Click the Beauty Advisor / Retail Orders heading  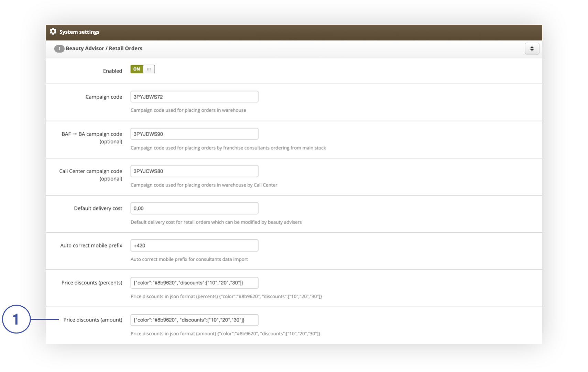click(104, 48)
